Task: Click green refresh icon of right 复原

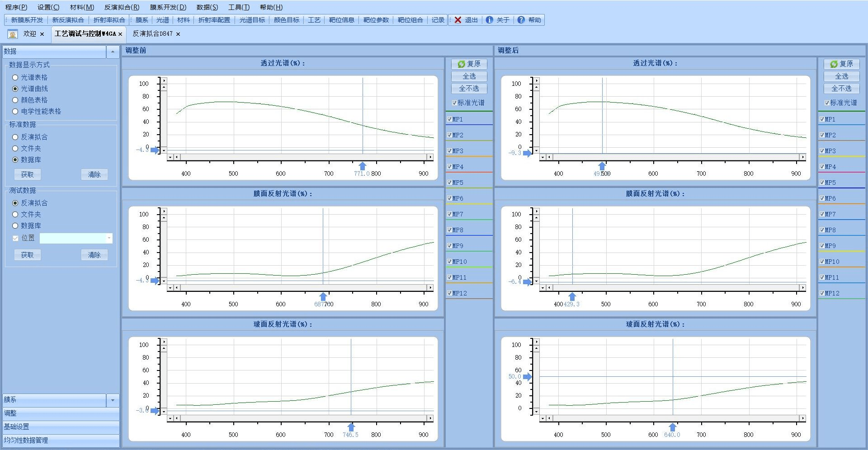Action: point(834,64)
